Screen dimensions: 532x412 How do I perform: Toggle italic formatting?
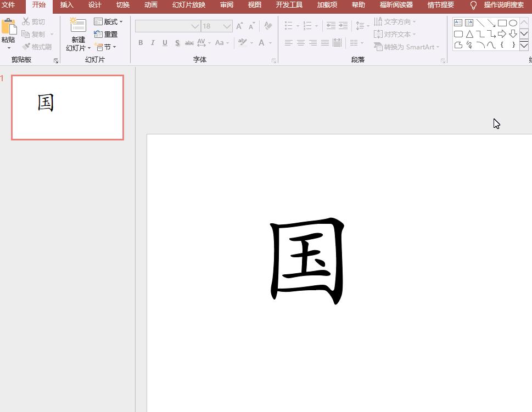153,42
